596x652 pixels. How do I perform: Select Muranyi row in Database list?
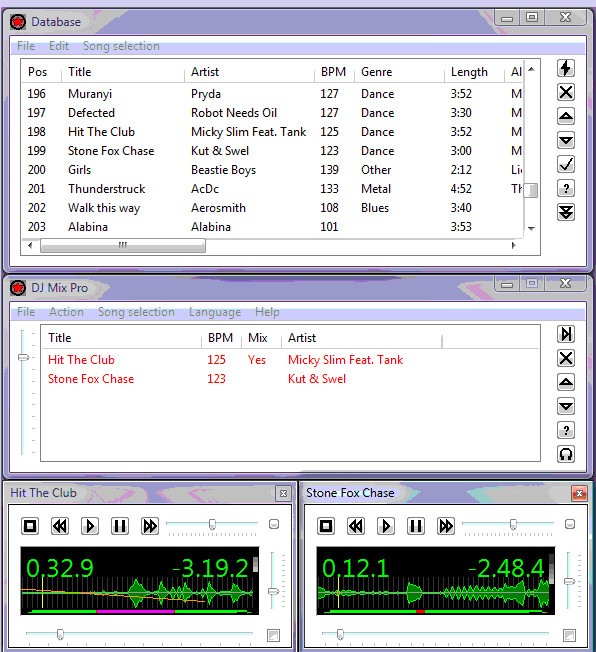click(x=272, y=94)
